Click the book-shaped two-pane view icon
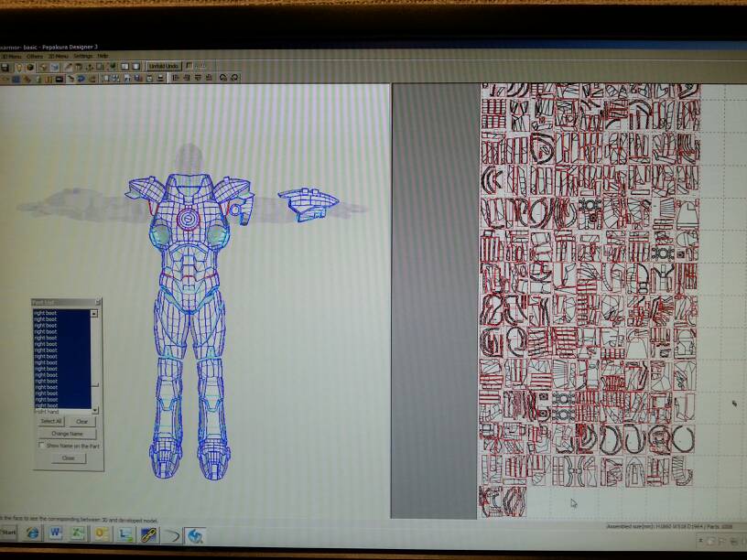 point(124,67)
